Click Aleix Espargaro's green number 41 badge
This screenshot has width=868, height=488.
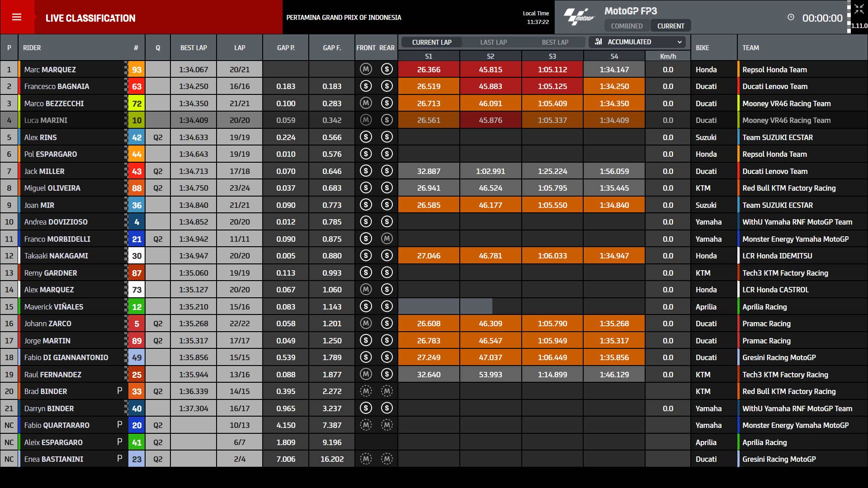point(137,442)
